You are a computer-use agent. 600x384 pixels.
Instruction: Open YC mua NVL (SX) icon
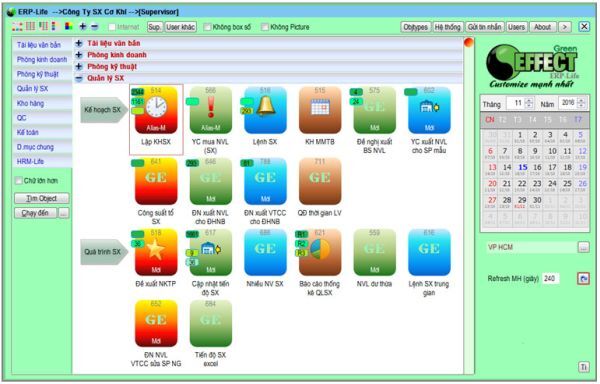coord(211,110)
